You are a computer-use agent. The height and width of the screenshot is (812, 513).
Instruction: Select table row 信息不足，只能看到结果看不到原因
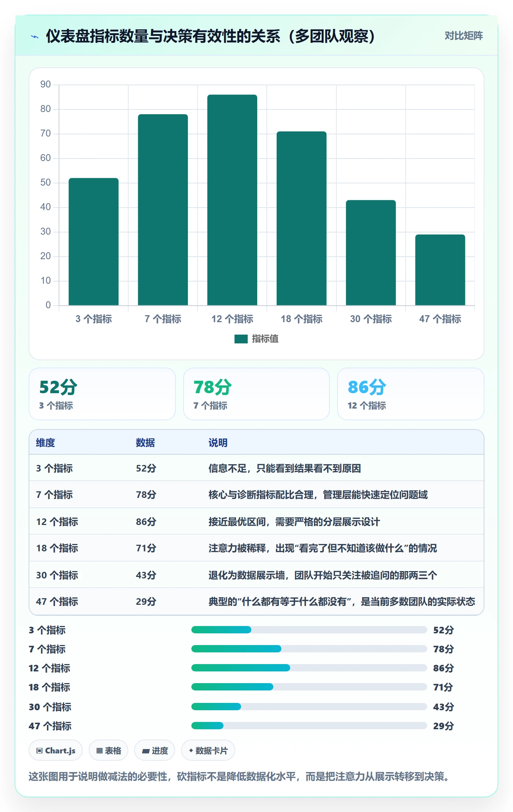pyautogui.click(x=256, y=468)
